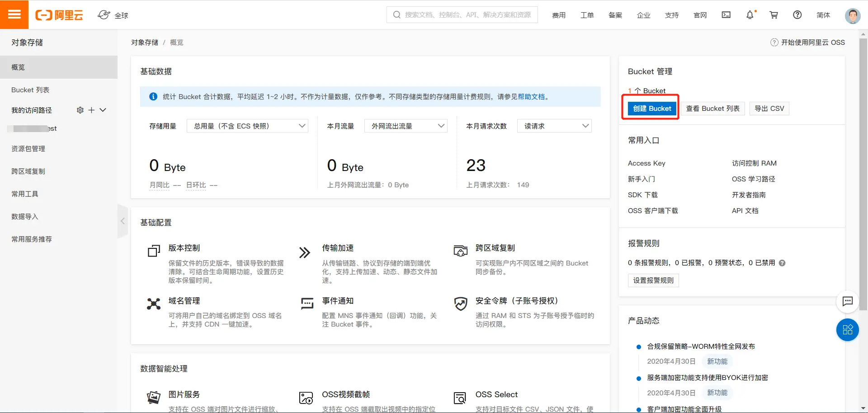Open the 开始使用阿里云 OSS link

[813, 43]
